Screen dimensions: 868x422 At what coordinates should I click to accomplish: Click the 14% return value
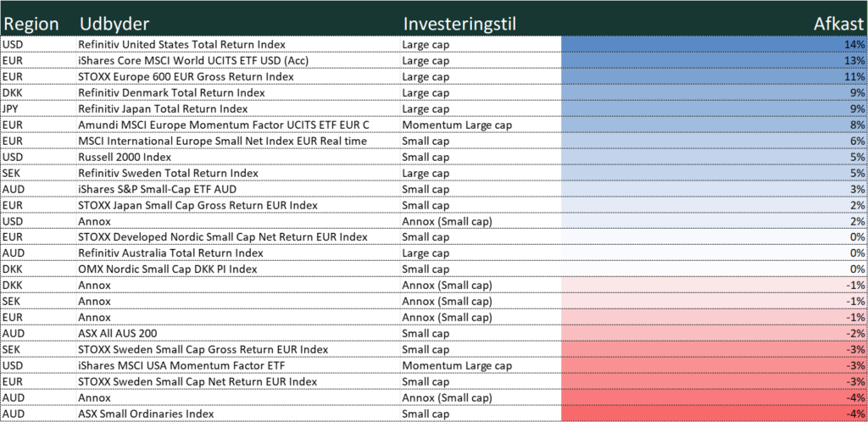click(854, 44)
